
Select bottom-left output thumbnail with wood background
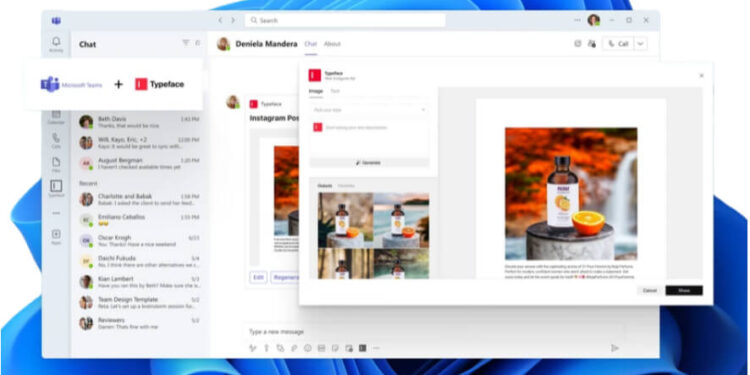pos(345,264)
